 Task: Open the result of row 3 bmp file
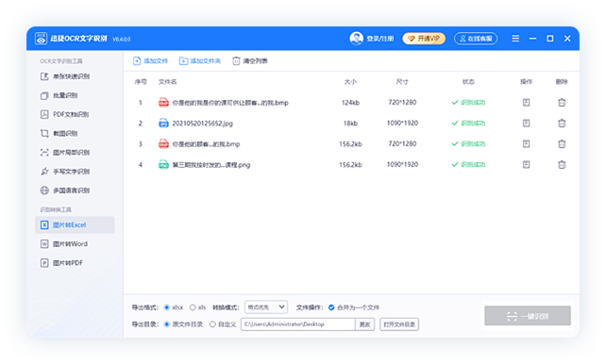tap(526, 143)
